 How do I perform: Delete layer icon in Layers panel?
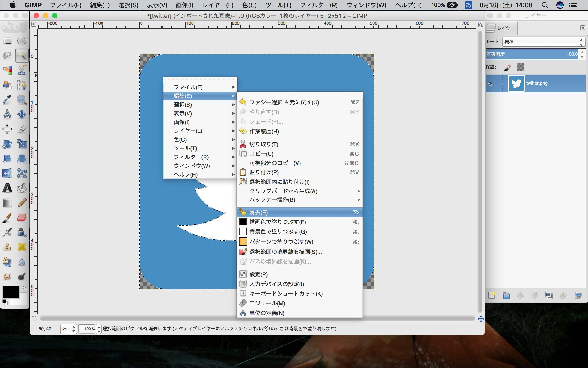coord(578,295)
